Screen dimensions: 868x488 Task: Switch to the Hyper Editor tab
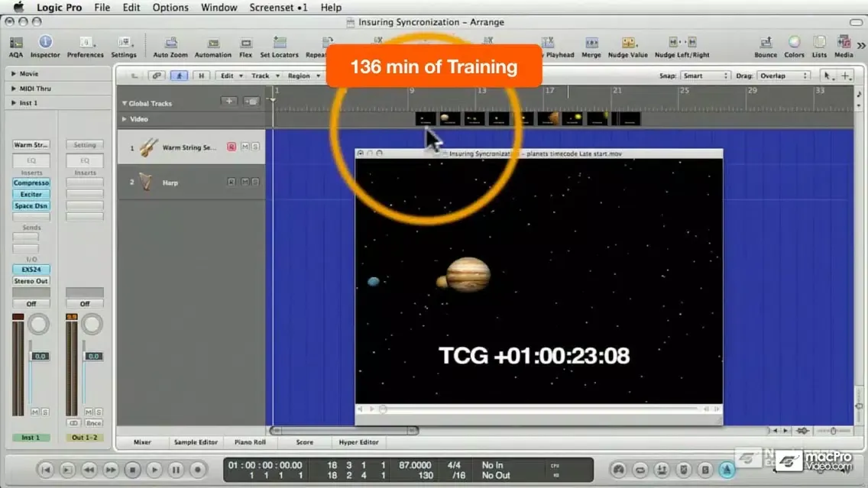pyautogui.click(x=358, y=442)
